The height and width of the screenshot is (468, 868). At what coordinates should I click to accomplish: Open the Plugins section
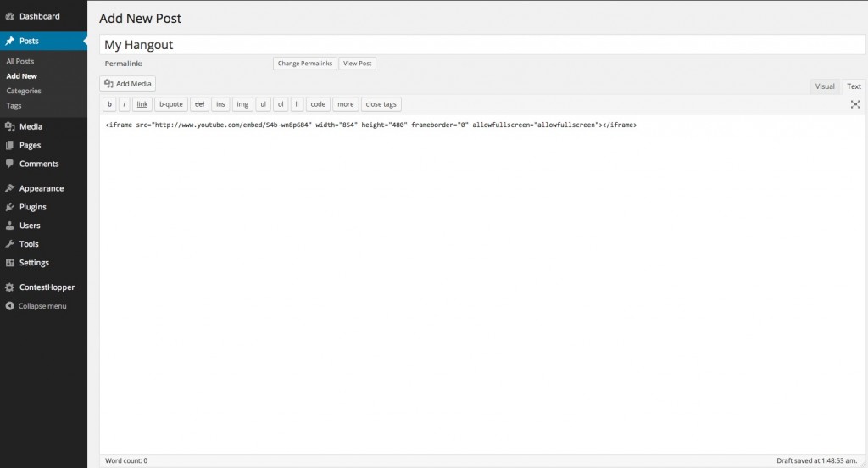[x=32, y=207]
